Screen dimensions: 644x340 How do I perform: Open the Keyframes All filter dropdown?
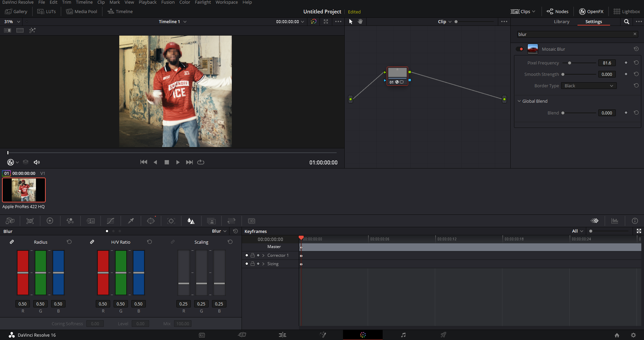click(x=576, y=231)
